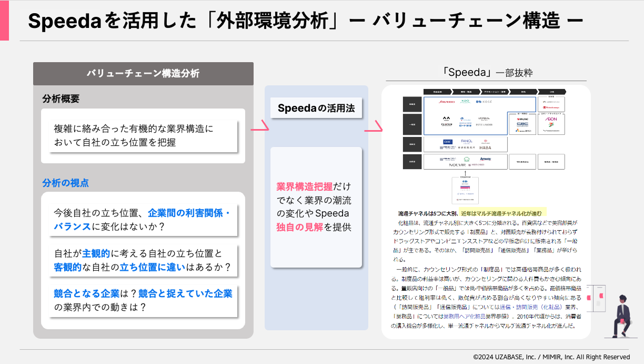This screenshot has width=644, height=364.
Task: Click the seated person illustration
Action: click(623, 316)
